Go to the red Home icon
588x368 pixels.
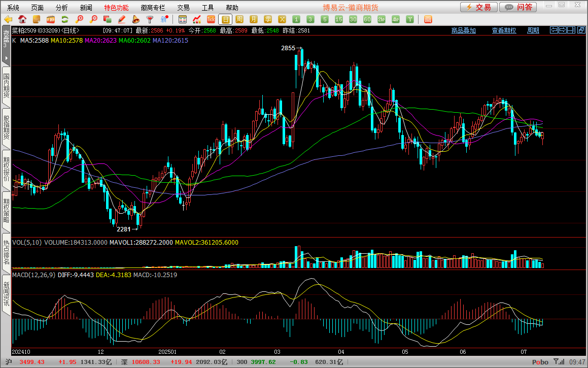tap(22, 19)
